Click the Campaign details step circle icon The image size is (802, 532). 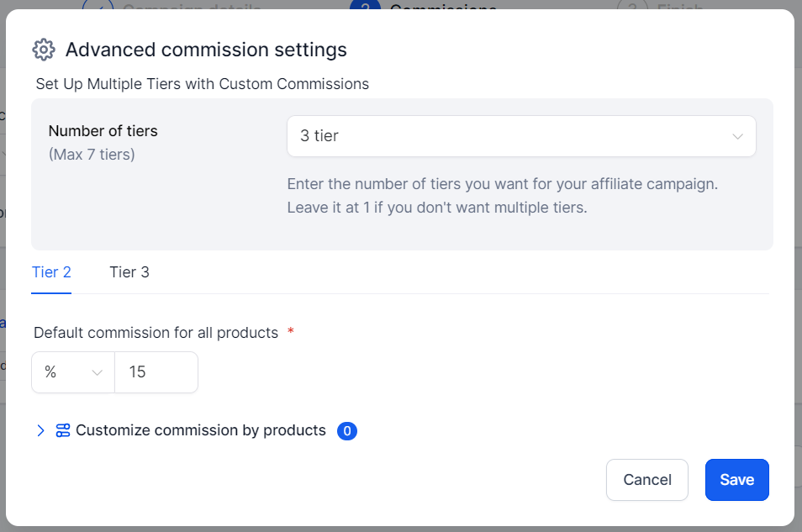click(97, 7)
